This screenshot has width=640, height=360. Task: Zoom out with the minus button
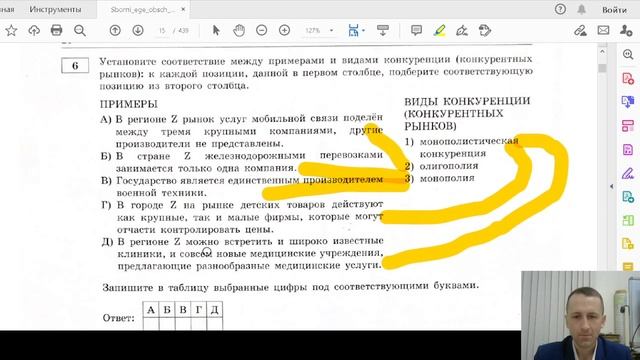click(262, 31)
